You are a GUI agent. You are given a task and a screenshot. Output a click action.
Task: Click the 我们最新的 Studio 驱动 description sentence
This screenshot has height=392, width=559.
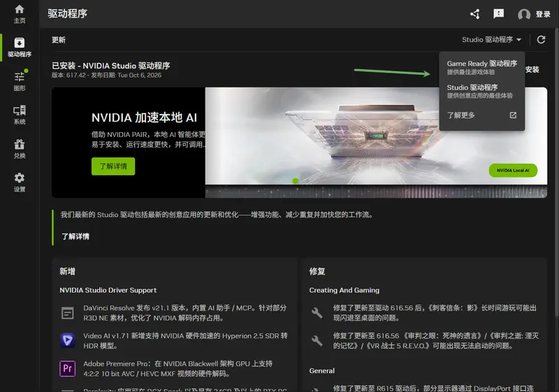(x=217, y=215)
